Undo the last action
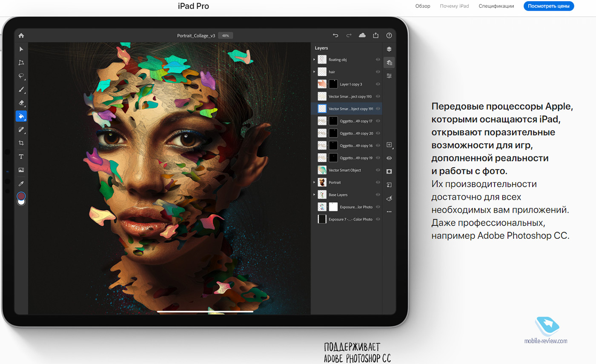Screen dimensions: 596x364 coord(335,36)
